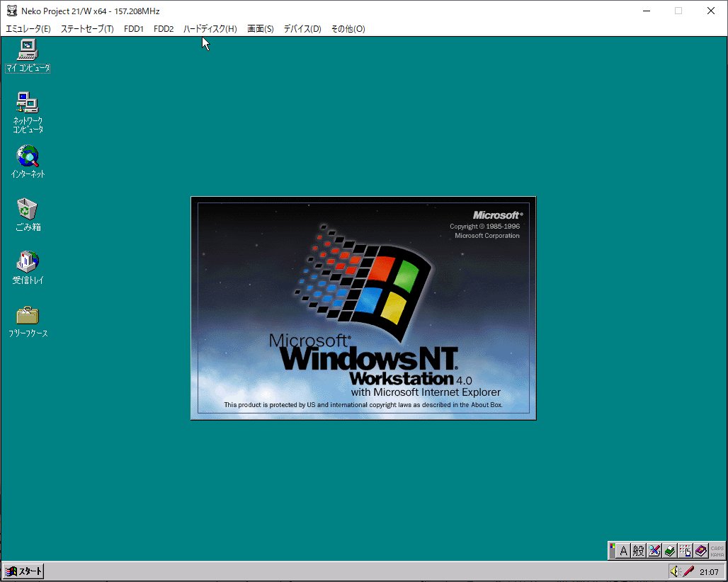
Task: Click the Neko Project cat title icon
Action: [12, 11]
